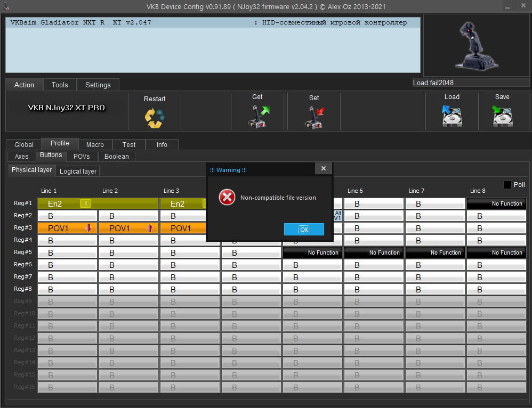Image resolution: width=532 pixels, height=408 pixels.
Task: Click the Load disk icon
Action: (x=452, y=116)
